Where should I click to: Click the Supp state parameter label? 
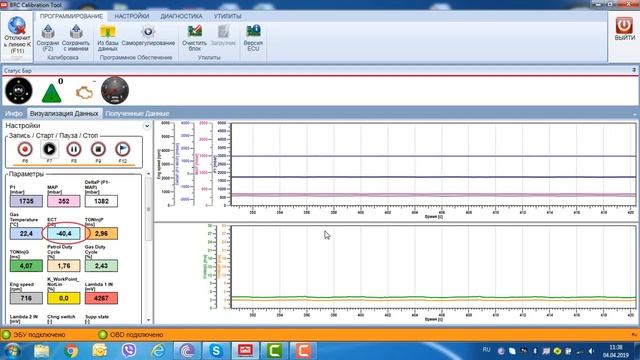96,319
